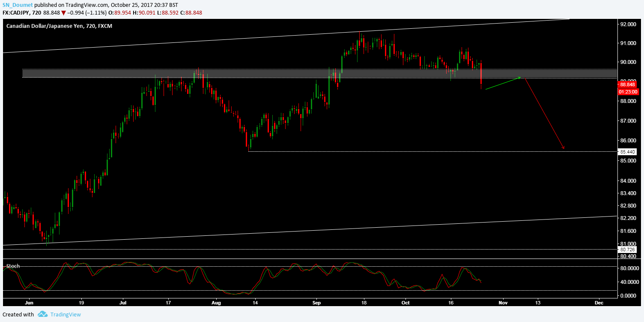Click the 80.726 horizontal line price label
This screenshot has height=322, width=644.
(627, 249)
